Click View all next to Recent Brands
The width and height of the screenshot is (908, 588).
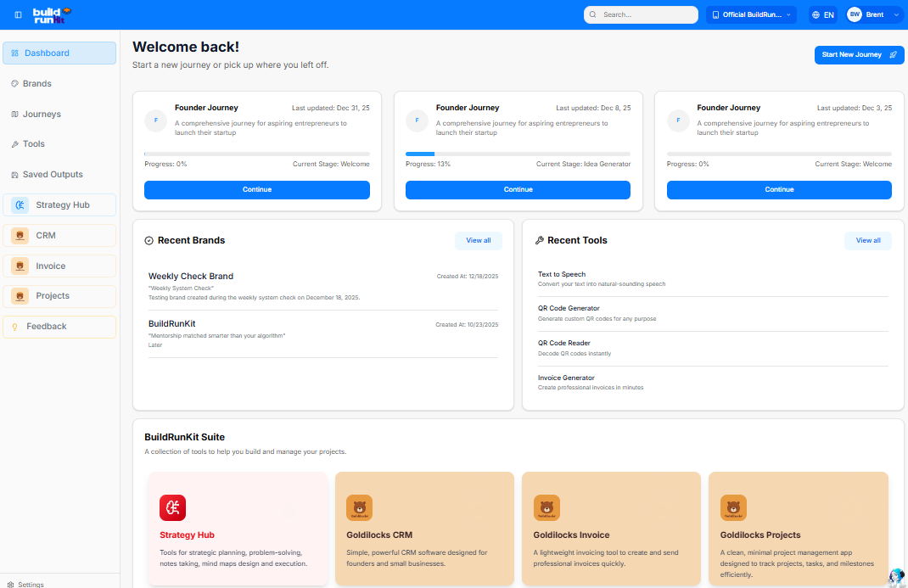coord(479,240)
